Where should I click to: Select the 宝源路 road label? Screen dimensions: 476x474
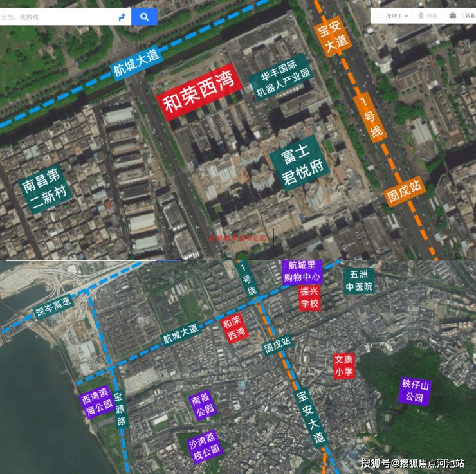pos(120,409)
